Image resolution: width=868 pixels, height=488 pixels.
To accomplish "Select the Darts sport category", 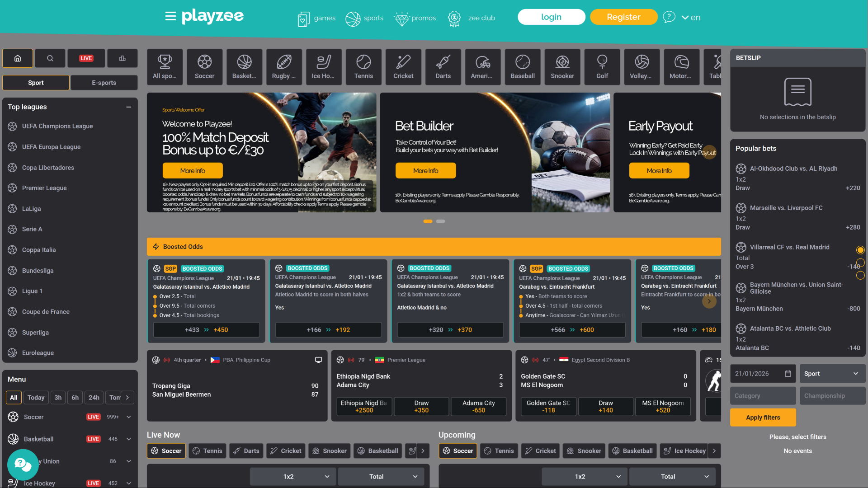I will [443, 66].
